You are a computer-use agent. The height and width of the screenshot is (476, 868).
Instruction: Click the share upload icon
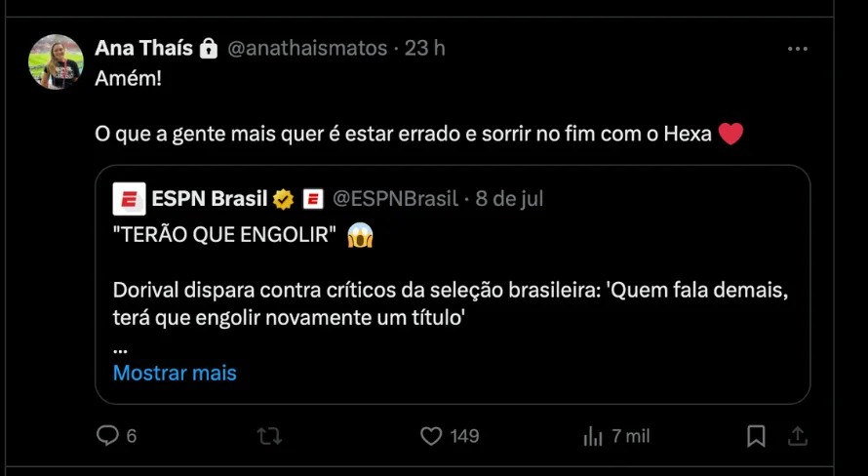[x=796, y=435]
